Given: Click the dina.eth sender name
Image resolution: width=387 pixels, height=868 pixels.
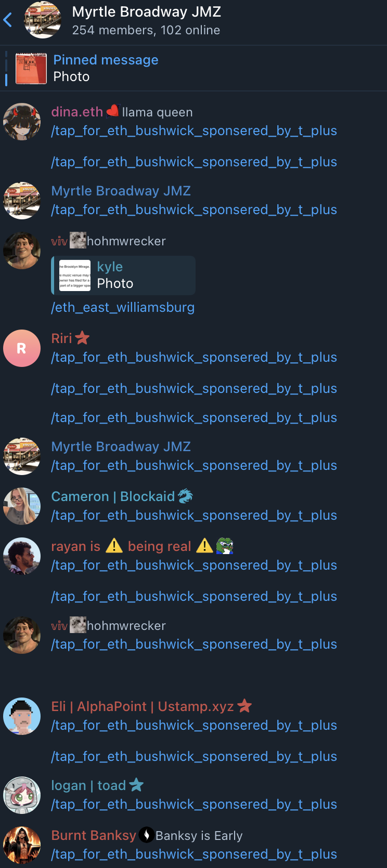Looking at the screenshot, I should [x=77, y=112].
